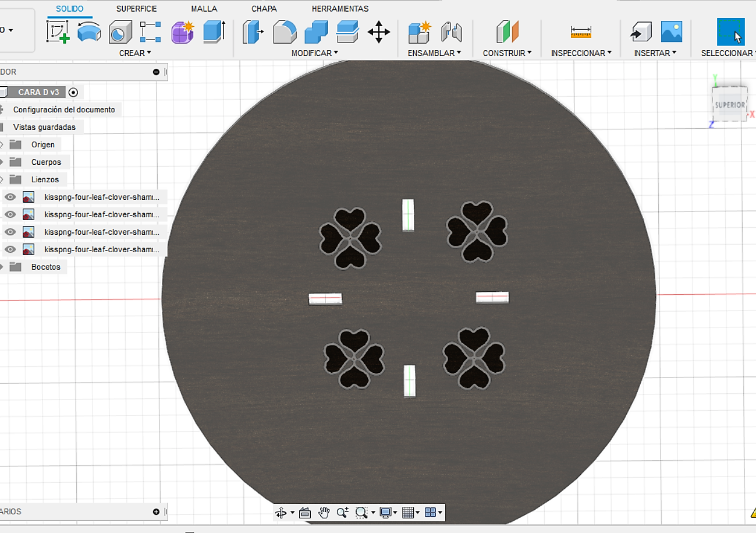Click the purple sculpt form icon
756x533 pixels.
tap(182, 31)
